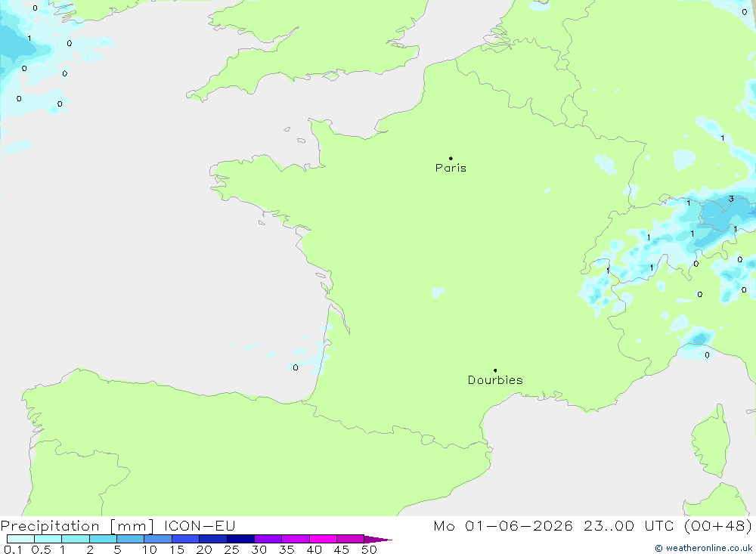Click the Dourbies city label
Viewport: 756px width, 554px height.
click(495, 380)
